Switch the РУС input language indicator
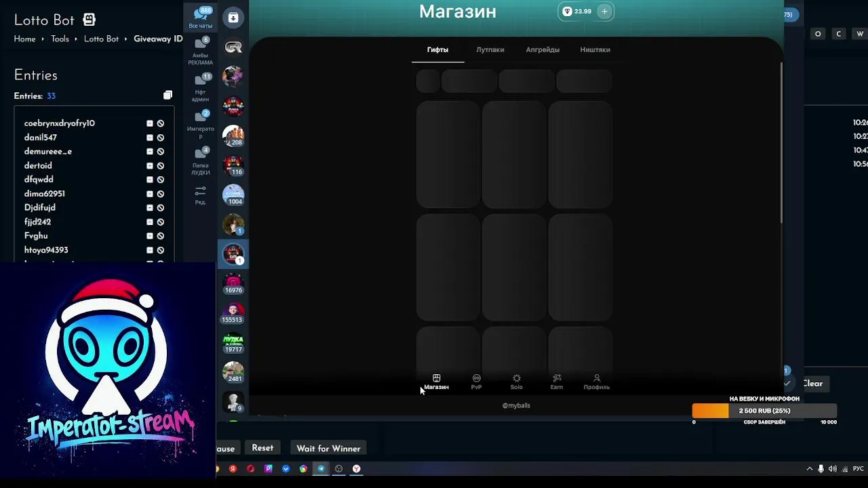 pos(858,468)
